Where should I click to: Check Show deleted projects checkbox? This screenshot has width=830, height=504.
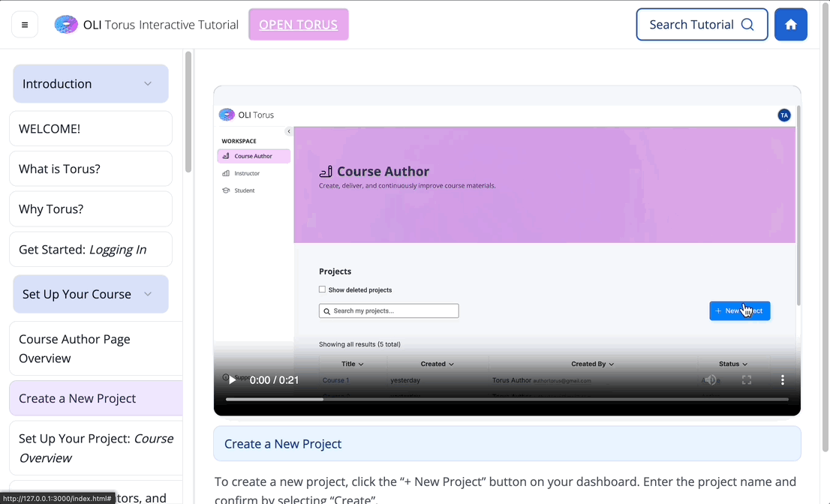point(322,289)
